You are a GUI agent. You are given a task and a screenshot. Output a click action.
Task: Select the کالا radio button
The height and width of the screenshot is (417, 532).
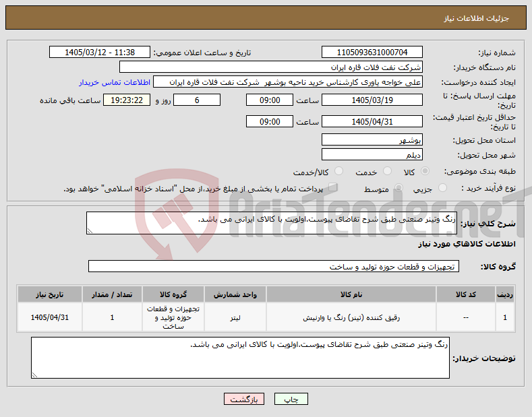425,171
